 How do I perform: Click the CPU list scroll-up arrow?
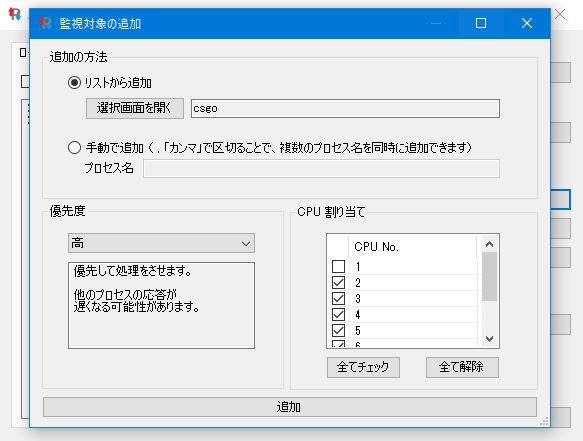coord(489,244)
